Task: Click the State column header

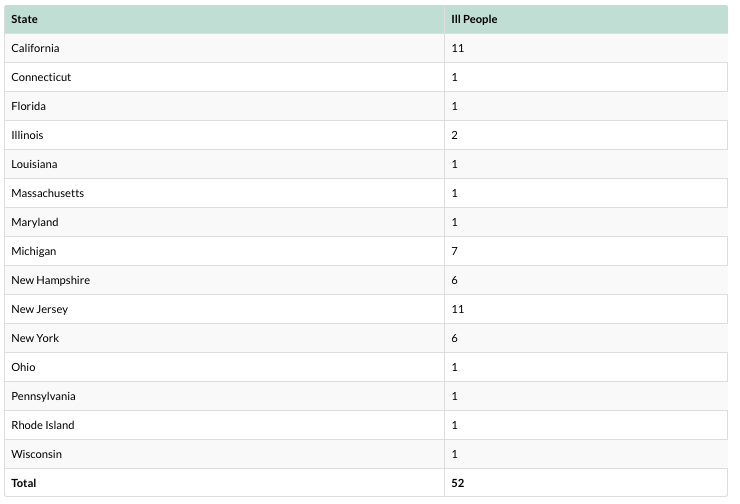Action: click(x=25, y=19)
